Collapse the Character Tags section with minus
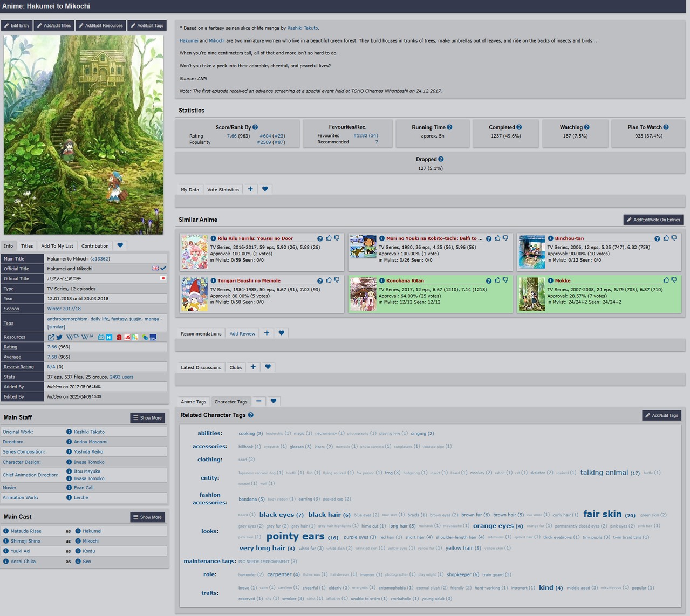The width and height of the screenshot is (690, 616). [258, 401]
